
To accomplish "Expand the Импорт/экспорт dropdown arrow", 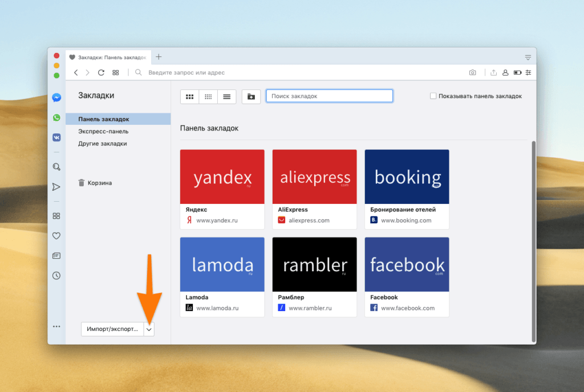I will click(149, 329).
